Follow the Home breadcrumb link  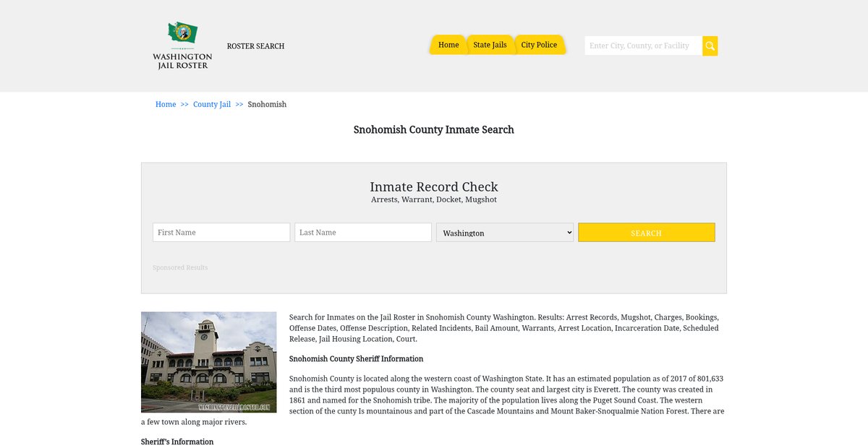click(166, 104)
